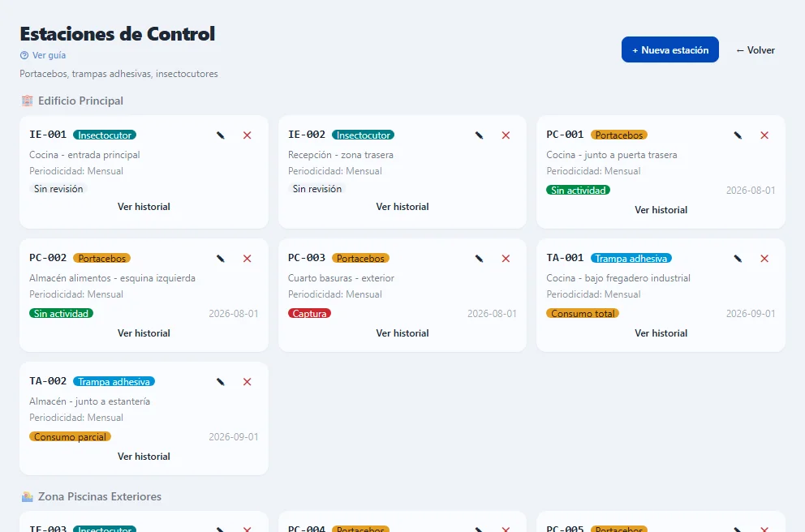Screen dimensions: 805x532
Task: Go back using the Volver button
Action: (x=755, y=49)
